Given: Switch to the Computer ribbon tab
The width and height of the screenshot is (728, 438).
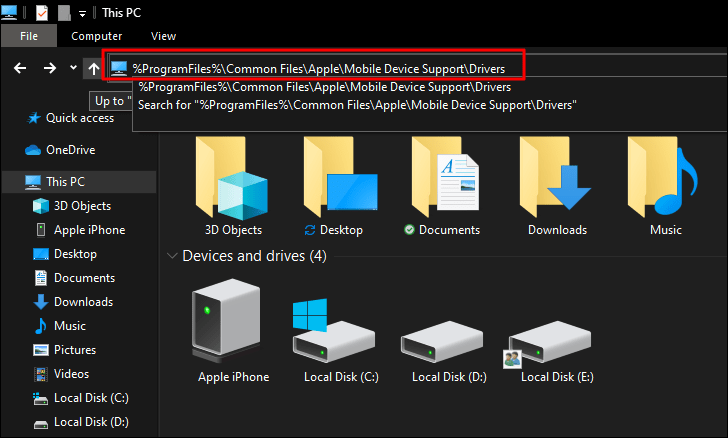Looking at the screenshot, I should tap(97, 36).
